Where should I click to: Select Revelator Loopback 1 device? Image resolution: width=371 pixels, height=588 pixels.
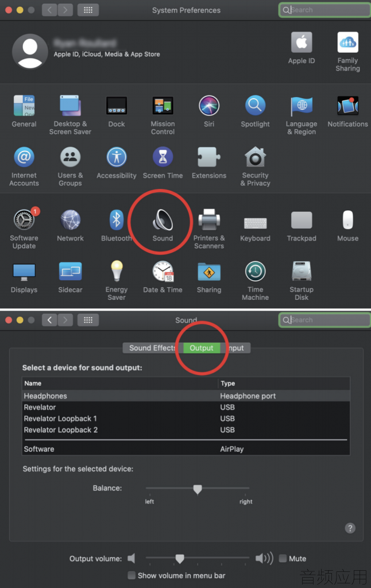[186, 419]
